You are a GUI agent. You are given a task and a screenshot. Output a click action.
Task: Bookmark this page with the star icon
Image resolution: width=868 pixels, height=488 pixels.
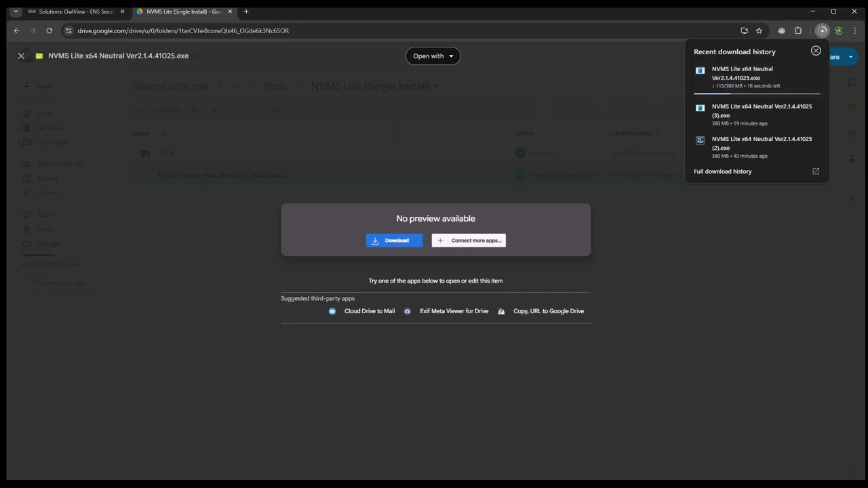pos(759,30)
